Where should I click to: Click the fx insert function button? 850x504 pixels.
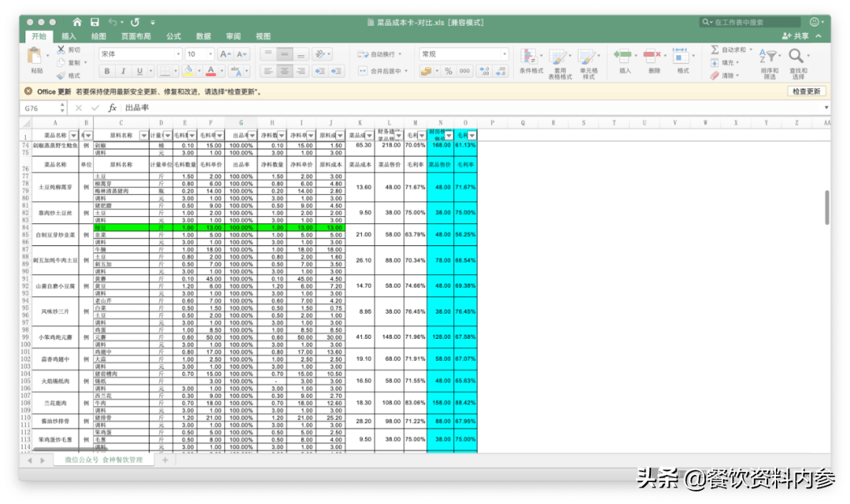[111, 109]
